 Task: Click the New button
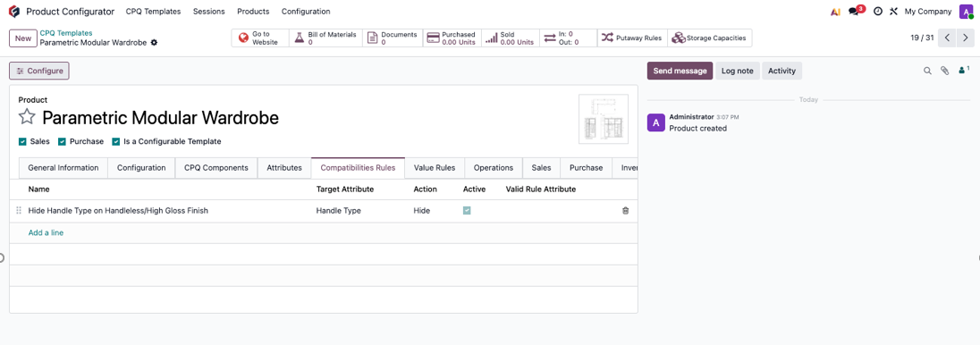[x=23, y=38]
